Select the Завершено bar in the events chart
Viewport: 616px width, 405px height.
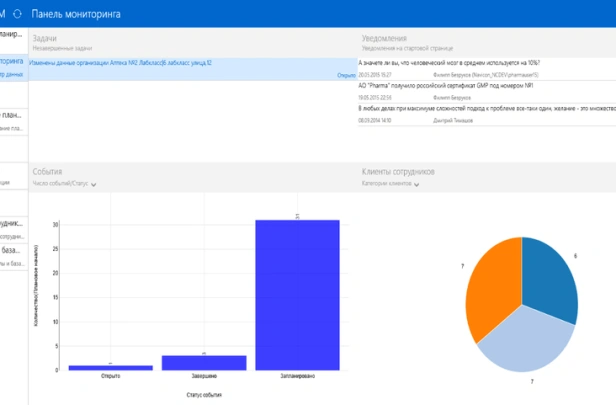pos(204,362)
